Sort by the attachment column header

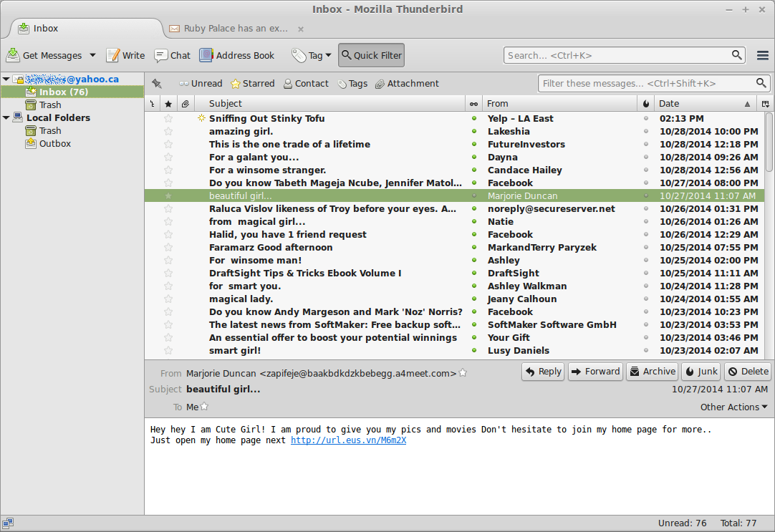click(x=186, y=104)
